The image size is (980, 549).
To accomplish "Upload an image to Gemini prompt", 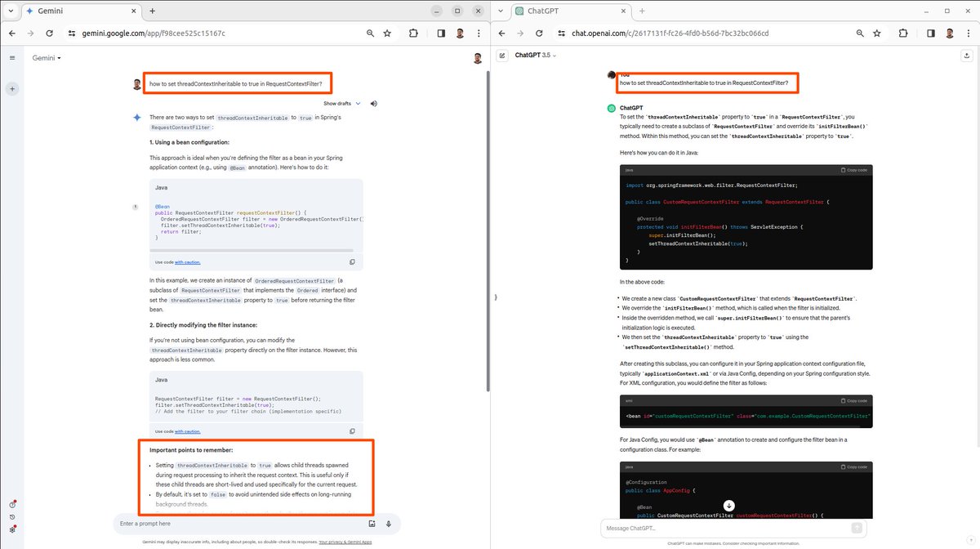I will (x=372, y=524).
